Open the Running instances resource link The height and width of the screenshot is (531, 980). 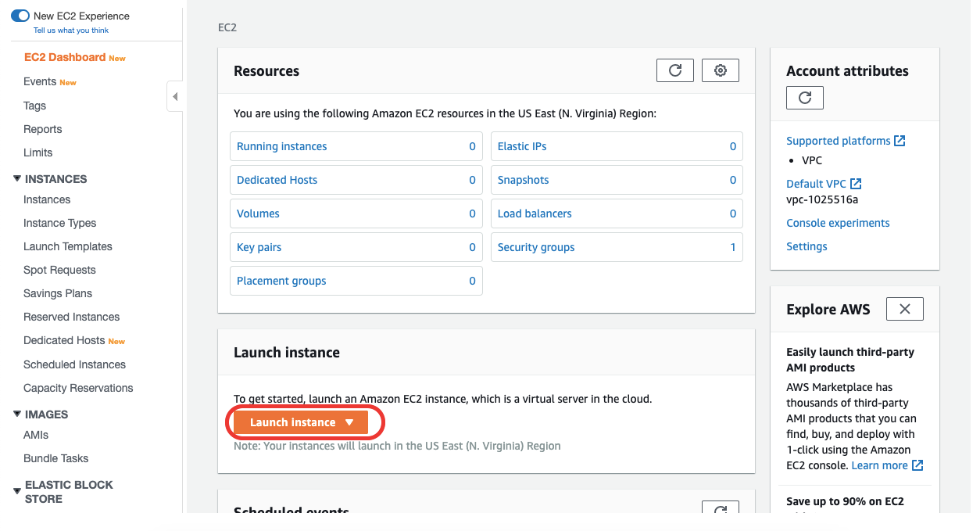click(x=282, y=146)
